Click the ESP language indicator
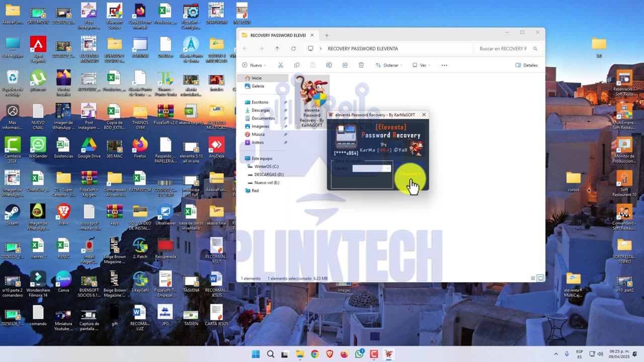The height and width of the screenshot is (362, 644). click(x=580, y=354)
